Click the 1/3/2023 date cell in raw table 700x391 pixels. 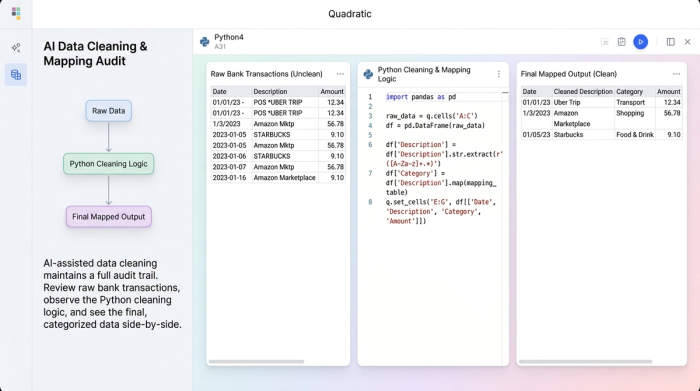[x=231, y=124]
